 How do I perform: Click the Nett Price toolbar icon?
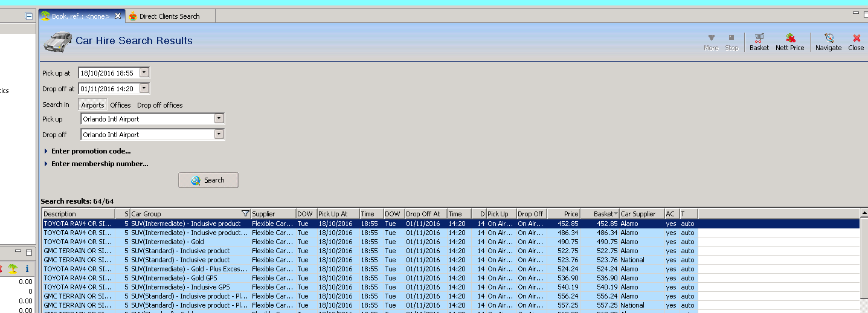(x=789, y=42)
